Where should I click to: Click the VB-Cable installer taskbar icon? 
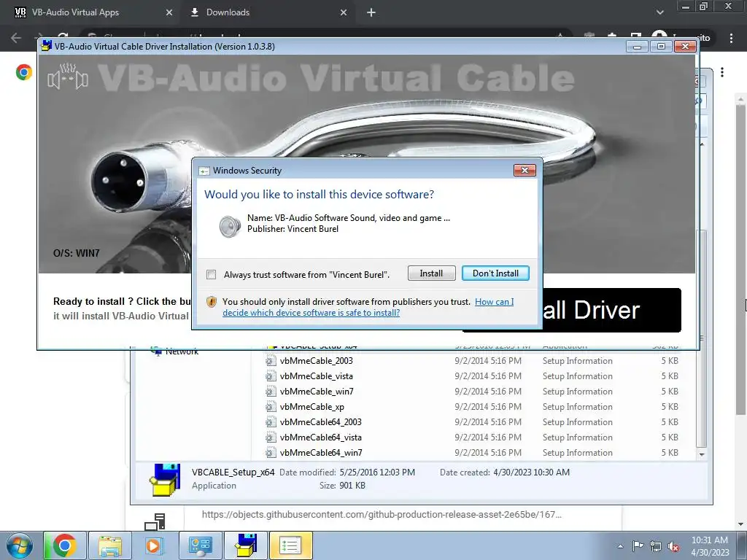click(246, 545)
